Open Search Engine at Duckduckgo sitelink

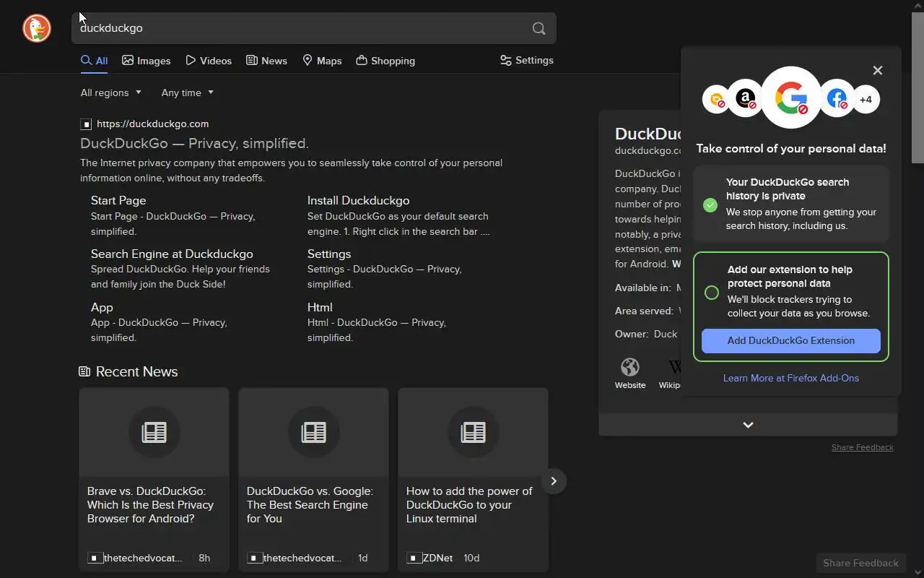point(172,254)
